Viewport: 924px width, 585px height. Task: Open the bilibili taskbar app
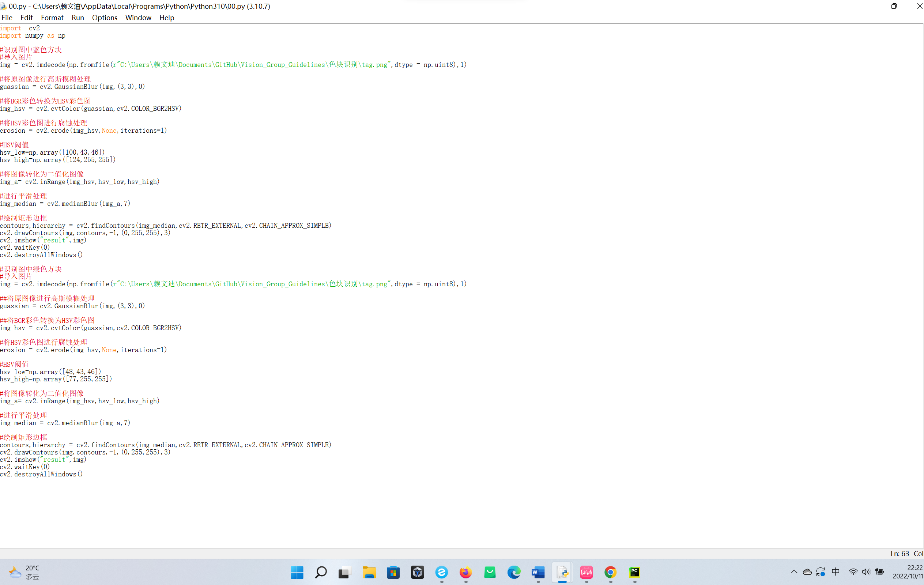pos(586,572)
